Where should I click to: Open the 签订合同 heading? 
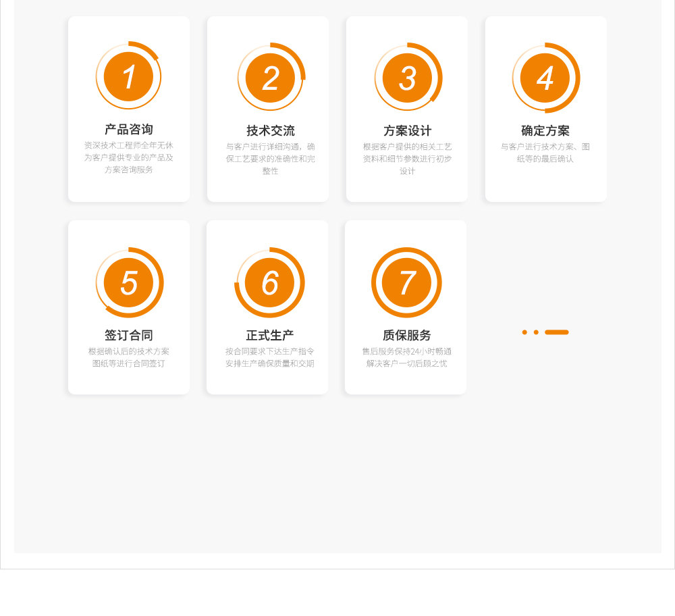128,336
